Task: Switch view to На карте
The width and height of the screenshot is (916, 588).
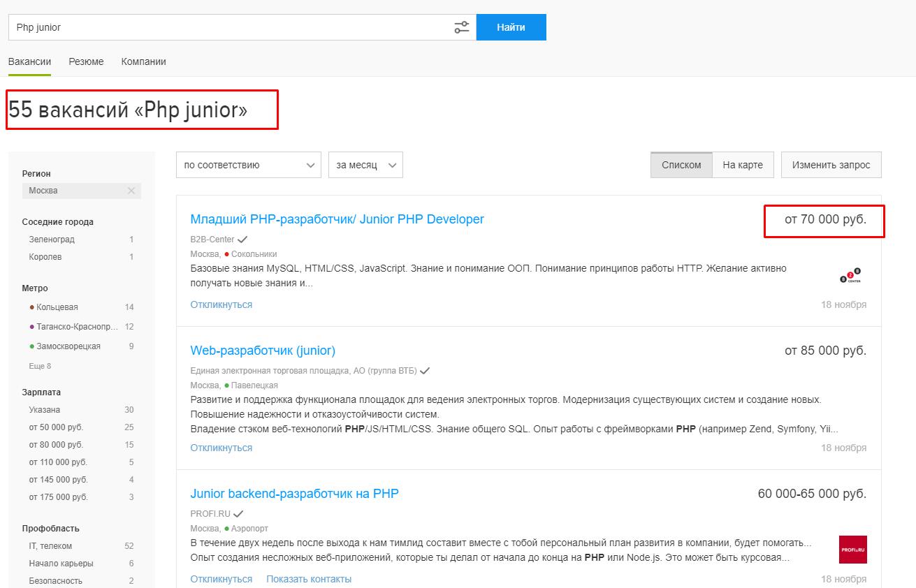Action: tap(742, 165)
